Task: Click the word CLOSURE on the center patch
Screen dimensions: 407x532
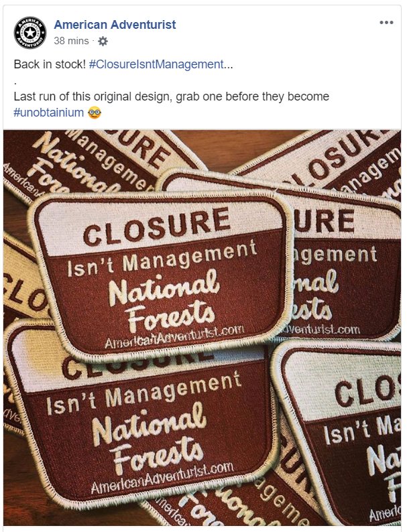Action: (156, 226)
